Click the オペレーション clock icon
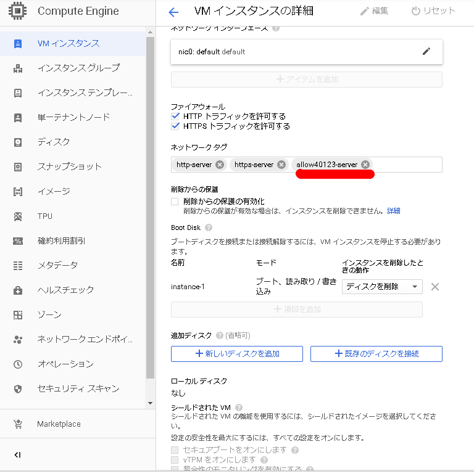474x476 pixels. [18, 364]
